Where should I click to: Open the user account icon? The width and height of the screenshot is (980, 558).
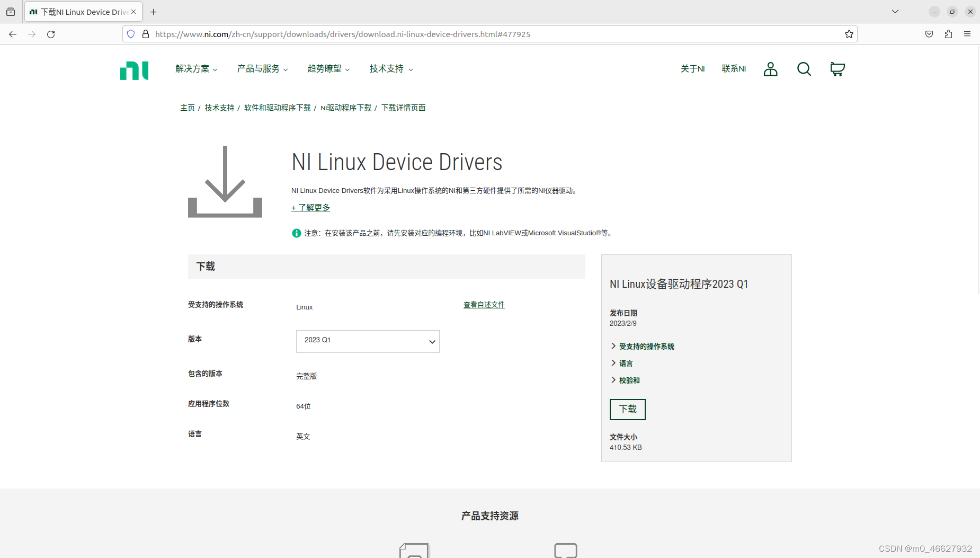coord(770,69)
